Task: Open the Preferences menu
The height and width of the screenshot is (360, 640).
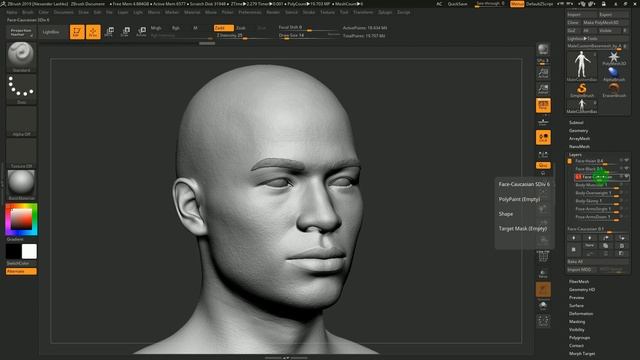Action: point(249,12)
